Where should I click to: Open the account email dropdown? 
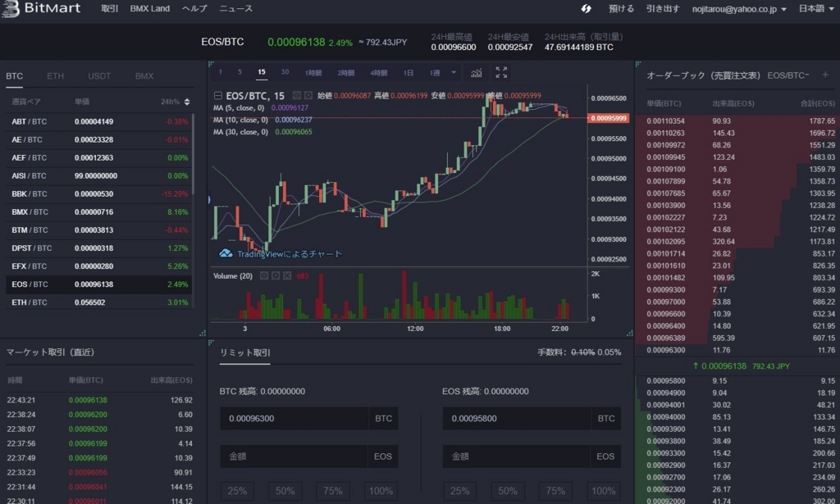coord(739,9)
